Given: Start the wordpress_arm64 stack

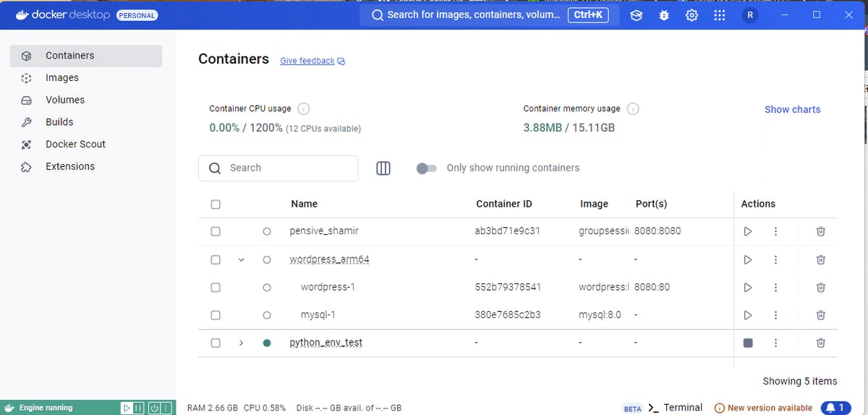Looking at the screenshot, I should click(x=748, y=260).
